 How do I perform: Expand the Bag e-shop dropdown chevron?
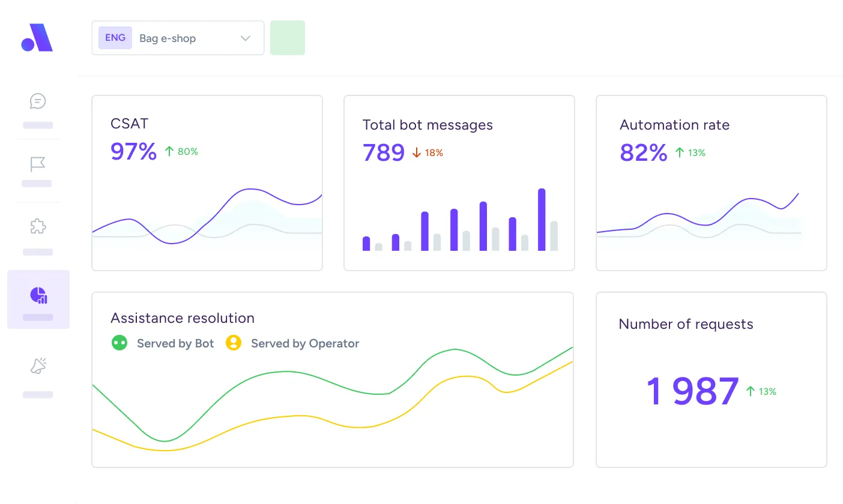(x=245, y=38)
